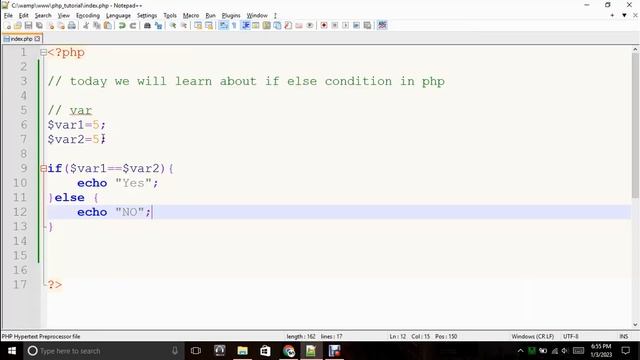The height and width of the screenshot is (360, 640).
Task: Click the taskbar search box
Action: (104, 351)
